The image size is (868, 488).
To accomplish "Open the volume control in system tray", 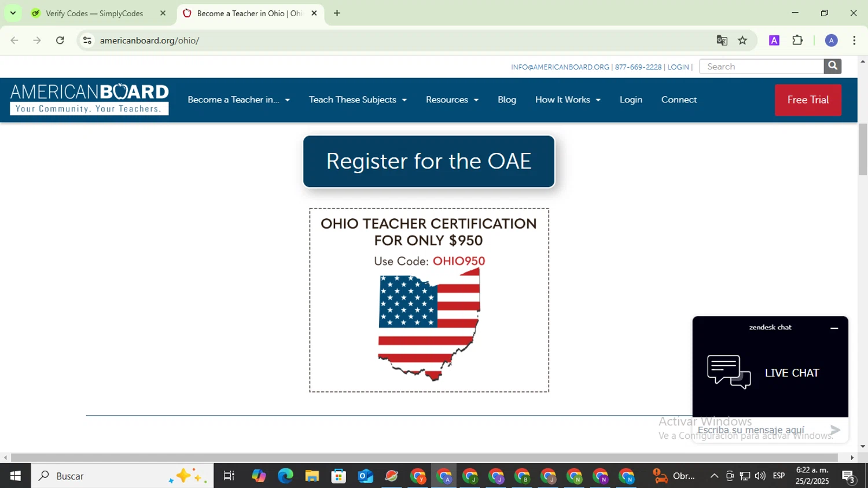I will [760, 476].
